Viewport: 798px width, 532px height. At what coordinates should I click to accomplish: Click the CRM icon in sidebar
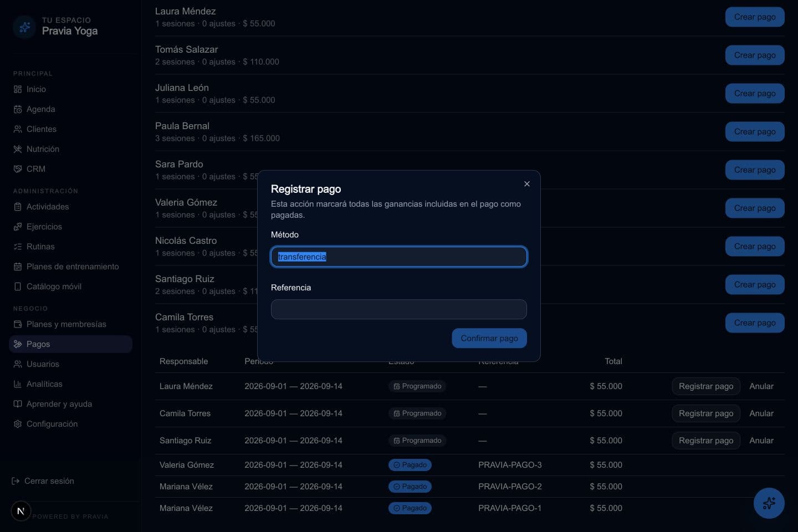point(18,169)
